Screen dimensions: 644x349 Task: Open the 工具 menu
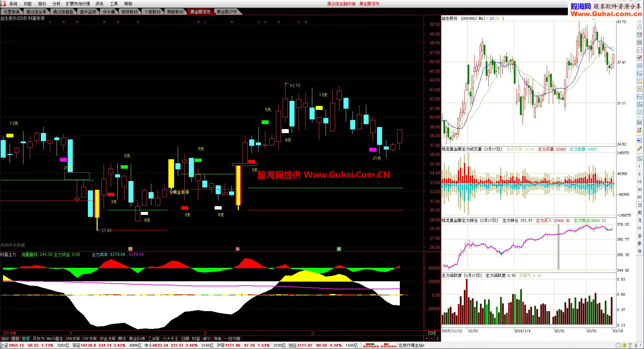point(114,4)
